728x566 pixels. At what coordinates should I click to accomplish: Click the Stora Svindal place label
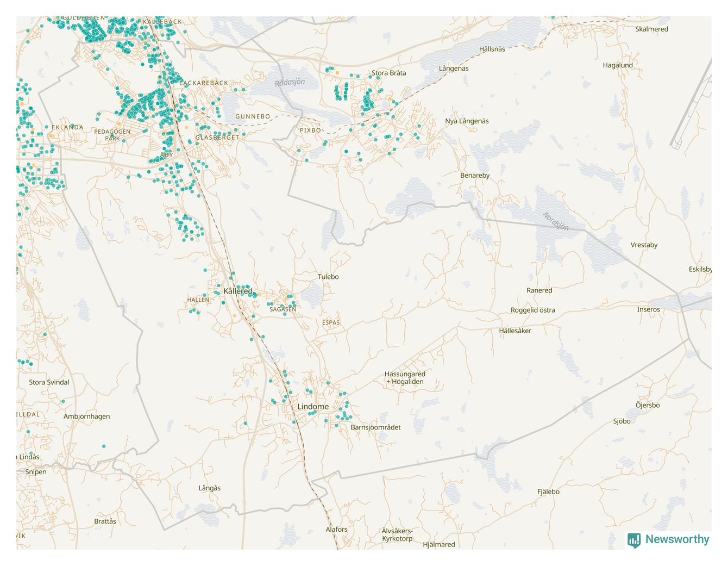coord(49,382)
